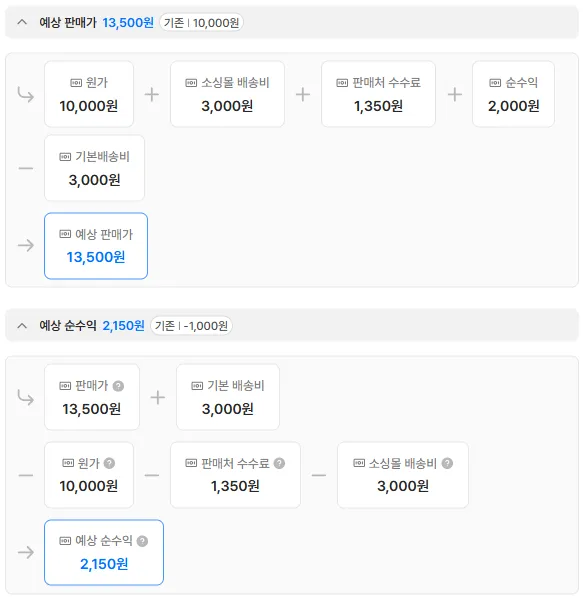
Task: Click the help icon next to 원가
Action: tap(109, 463)
